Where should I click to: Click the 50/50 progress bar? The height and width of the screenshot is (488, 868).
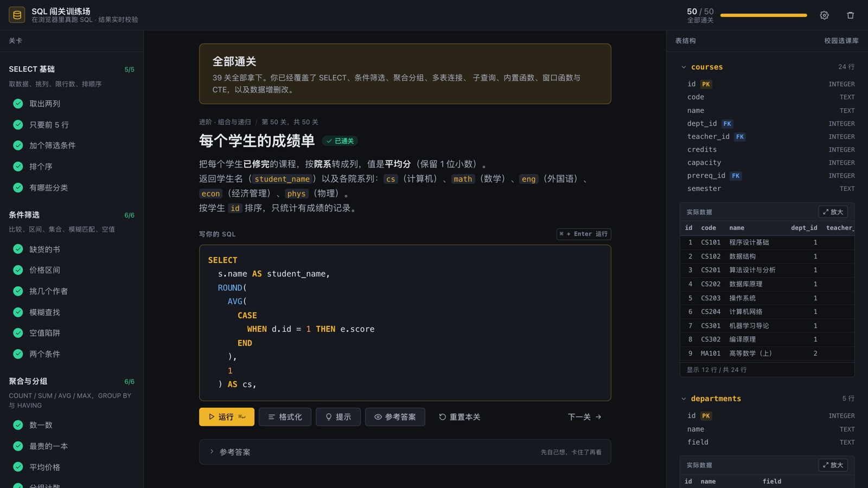click(x=763, y=15)
